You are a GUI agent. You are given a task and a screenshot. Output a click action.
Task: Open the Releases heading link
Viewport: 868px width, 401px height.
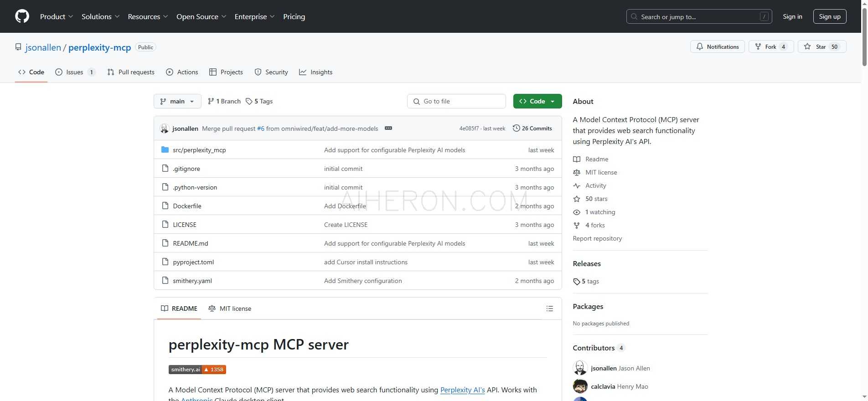click(587, 264)
